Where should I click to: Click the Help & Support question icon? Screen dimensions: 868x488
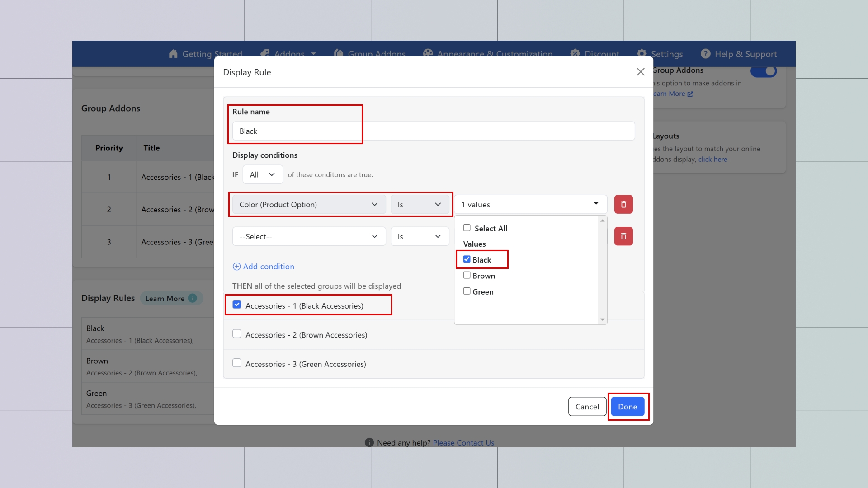pos(705,54)
